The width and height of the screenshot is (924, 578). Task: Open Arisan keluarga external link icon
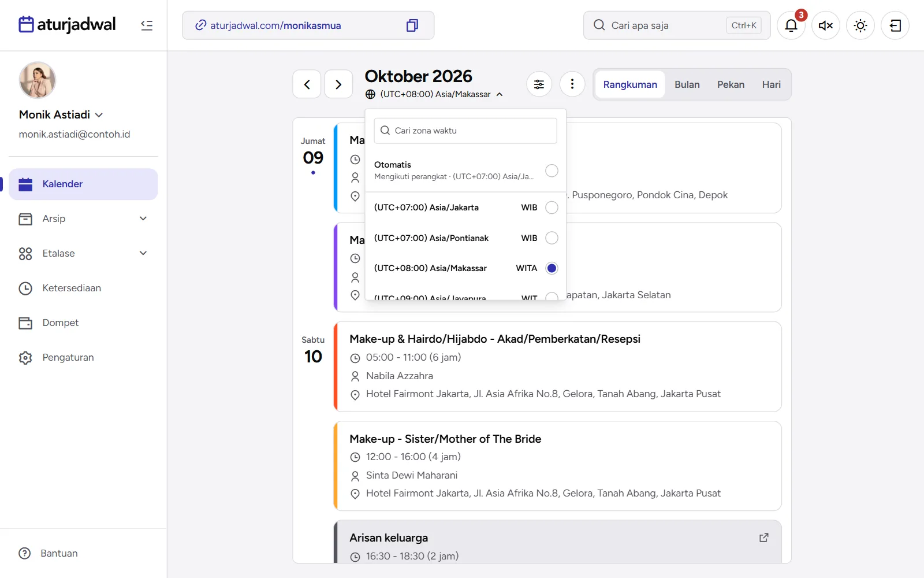(763, 538)
